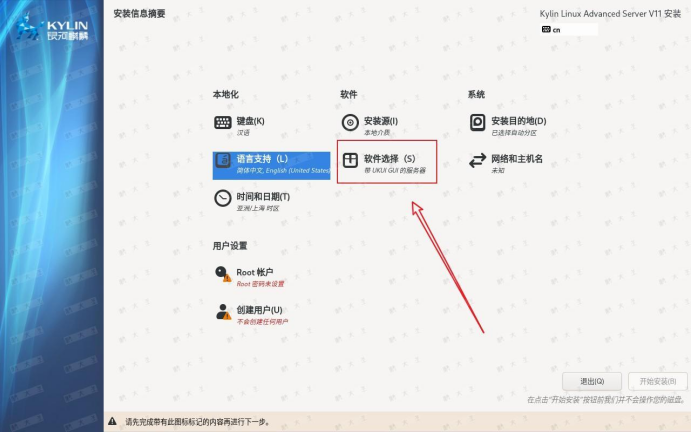This screenshot has width=692, height=432.
Task: Click the bottom warning message text
Action: tap(197, 422)
